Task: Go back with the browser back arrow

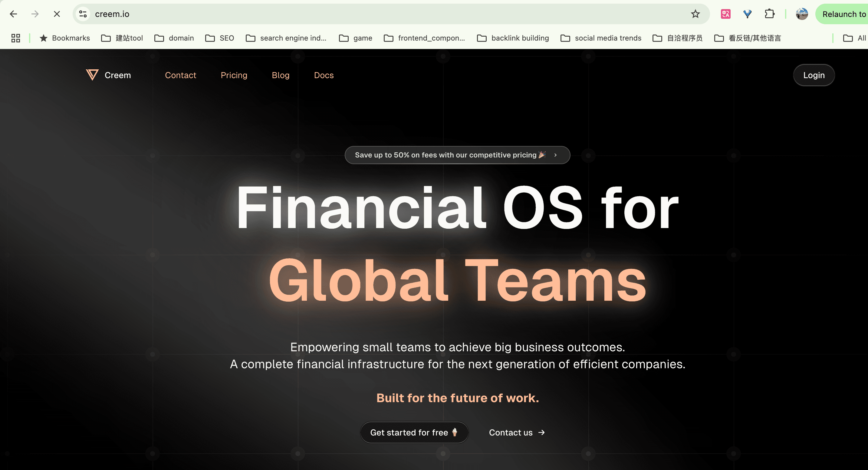Action: click(14, 14)
